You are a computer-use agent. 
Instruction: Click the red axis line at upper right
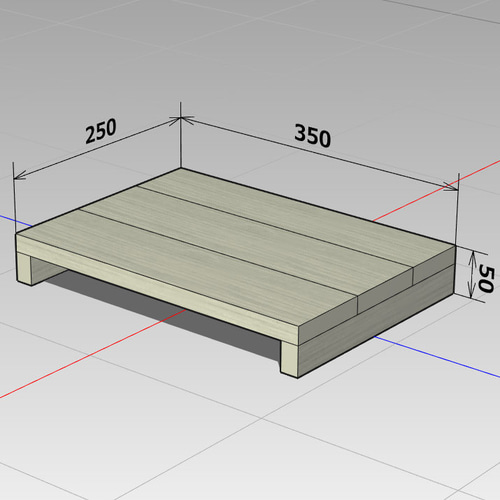click(x=437, y=191)
